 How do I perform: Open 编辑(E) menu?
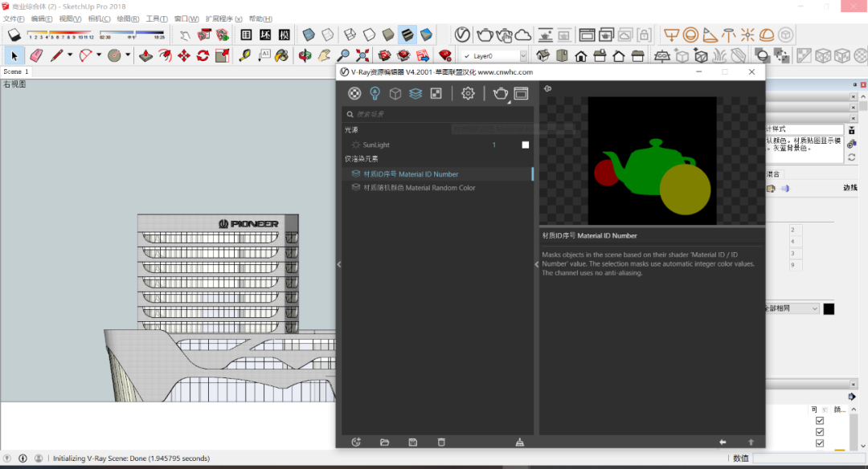42,18
